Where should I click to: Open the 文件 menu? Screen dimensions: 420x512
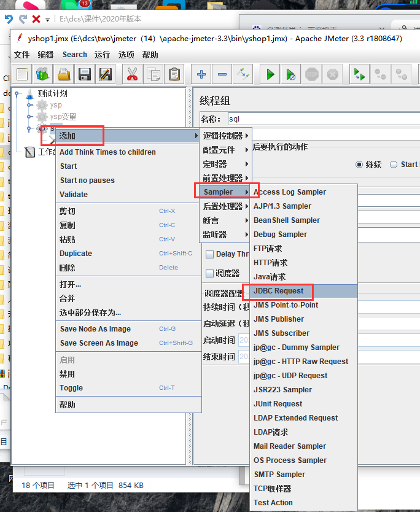tap(22, 55)
